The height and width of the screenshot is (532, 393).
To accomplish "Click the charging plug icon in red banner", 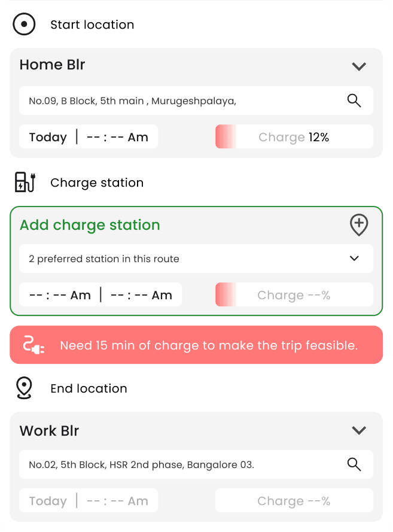I will tap(33, 345).
